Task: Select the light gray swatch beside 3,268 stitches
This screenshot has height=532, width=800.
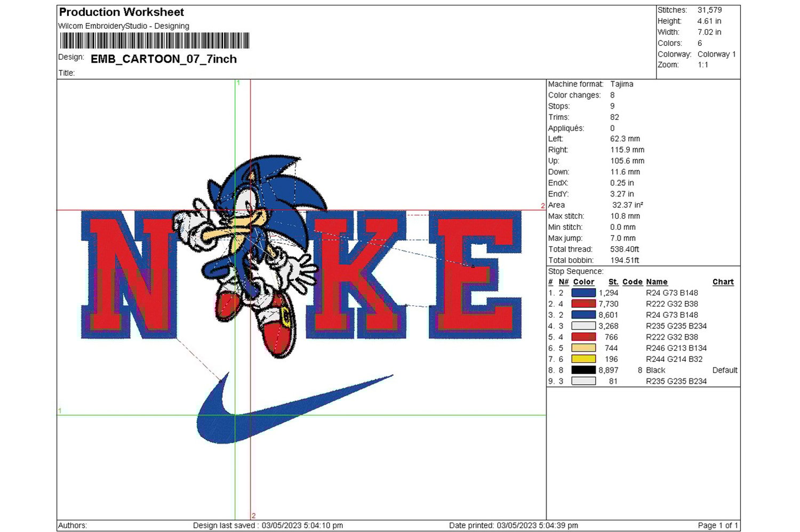Action: (583, 326)
